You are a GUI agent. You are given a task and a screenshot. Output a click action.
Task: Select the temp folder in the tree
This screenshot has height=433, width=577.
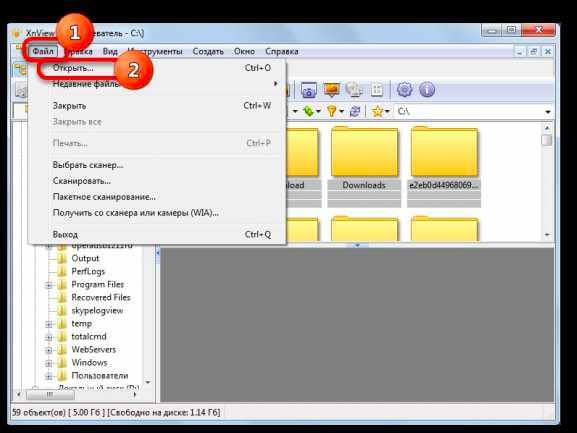[81, 324]
